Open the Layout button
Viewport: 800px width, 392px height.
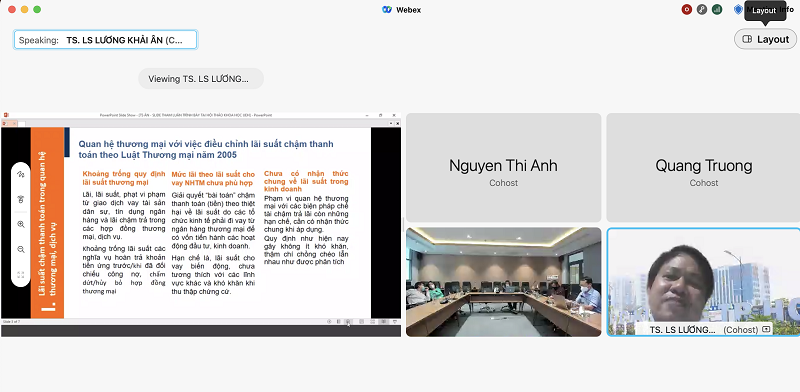tap(765, 39)
